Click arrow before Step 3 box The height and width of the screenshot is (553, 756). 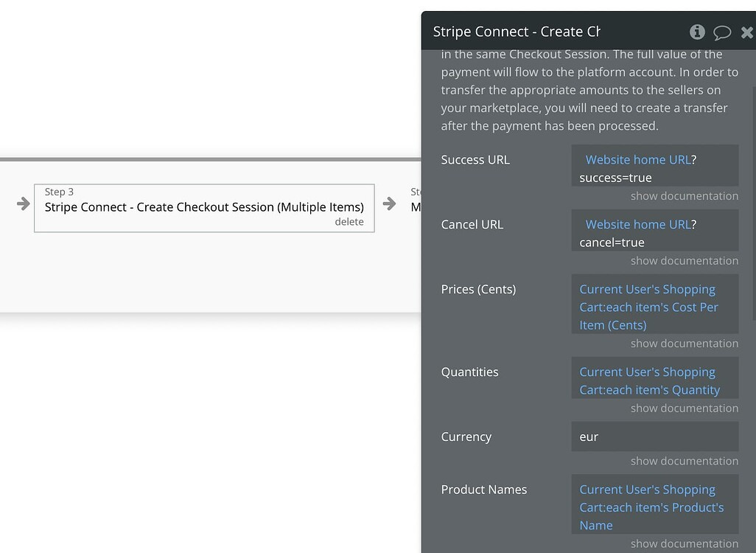pyautogui.click(x=23, y=204)
